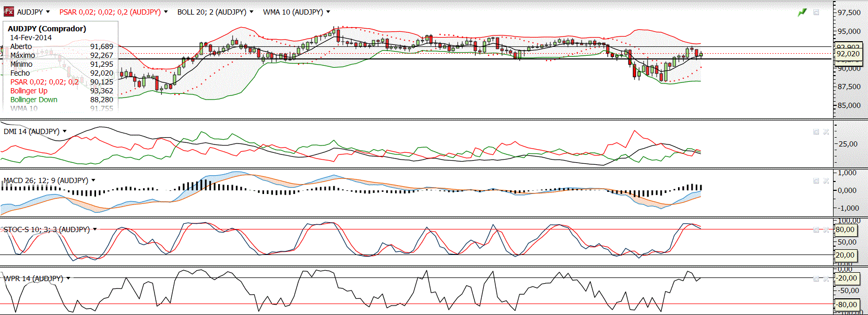Click the Bollinger Down value 88,280
The height and width of the screenshot is (315, 868).
102,100
